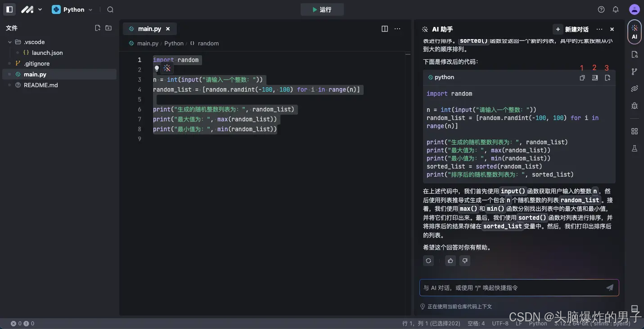Insert AI code into the editor
The image size is (644, 329).
point(594,77)
